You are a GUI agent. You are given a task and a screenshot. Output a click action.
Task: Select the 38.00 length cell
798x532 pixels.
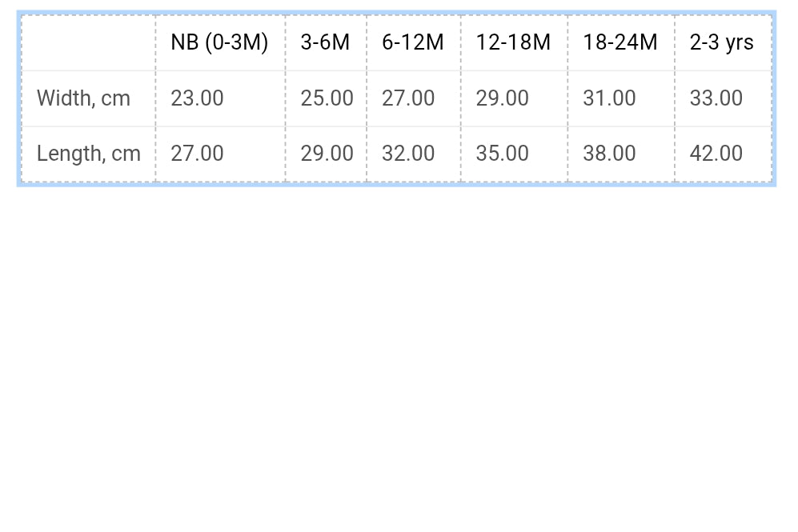(609, 154)
